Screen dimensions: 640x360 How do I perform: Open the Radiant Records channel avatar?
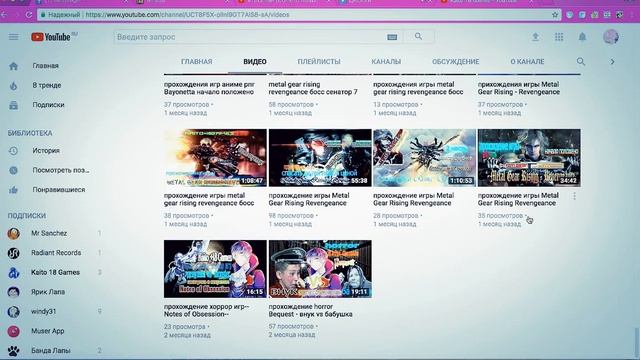[13, 253]
